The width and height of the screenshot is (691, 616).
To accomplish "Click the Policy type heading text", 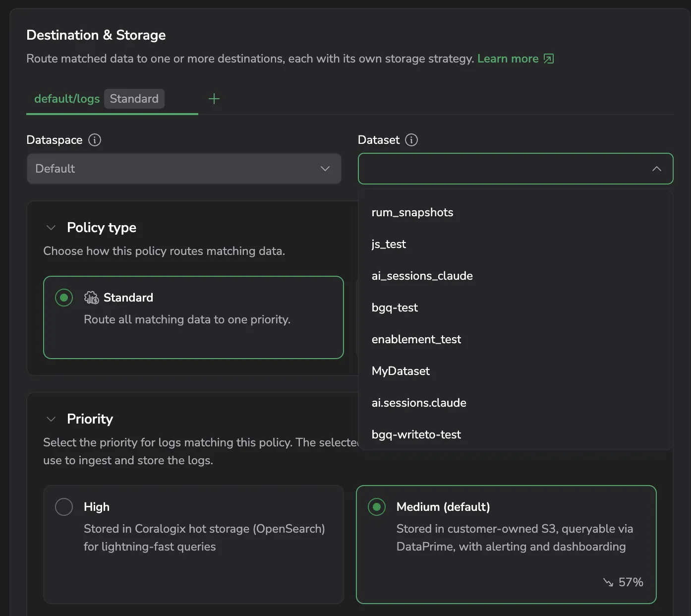I will pyautogui.click(x=102, y=228).
